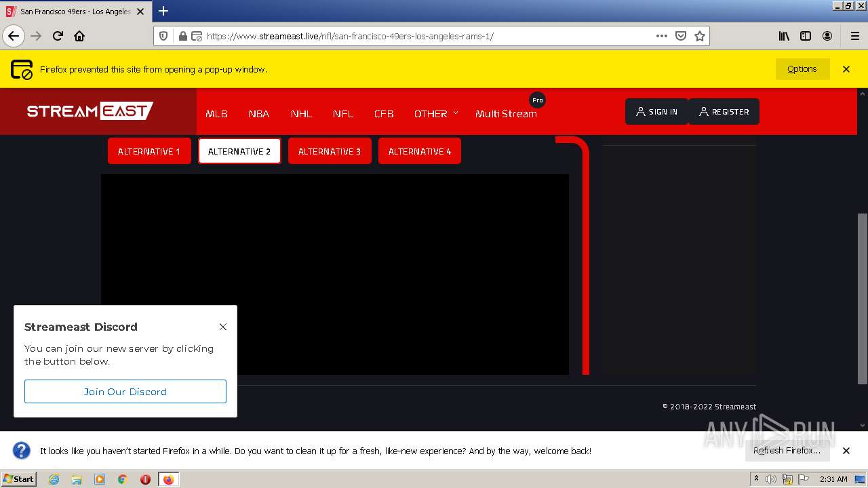Image resolution: width=868 pixels, height=488 pixels.
Task: Close the Streameast Discord popup
Action: click(x=223, y=327)
